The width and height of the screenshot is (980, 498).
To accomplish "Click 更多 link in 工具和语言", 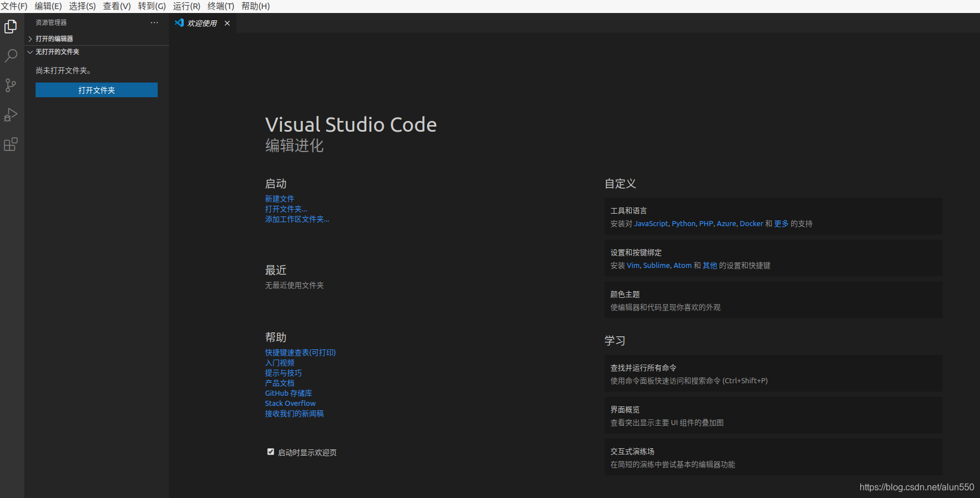I will pyautogui.click(x=782, y=224).
